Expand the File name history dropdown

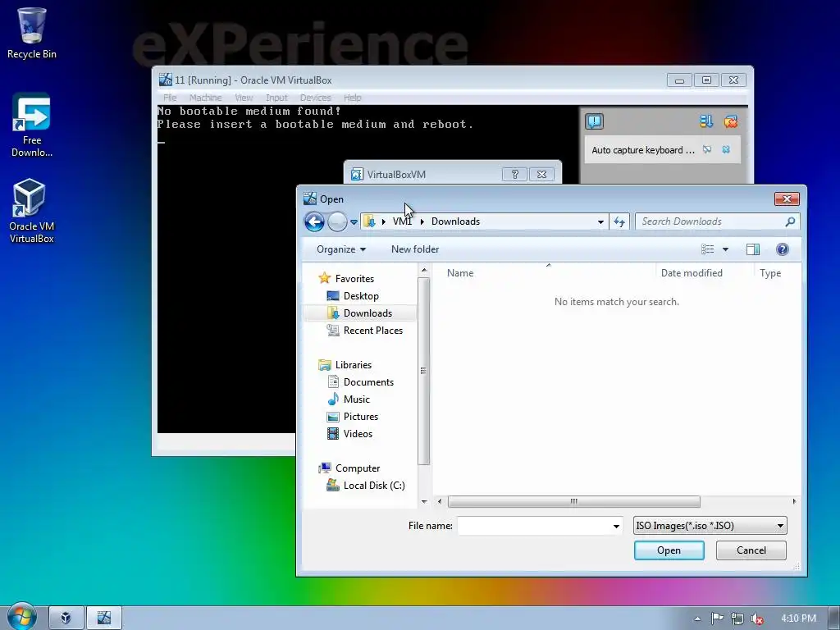coord(616,526)
